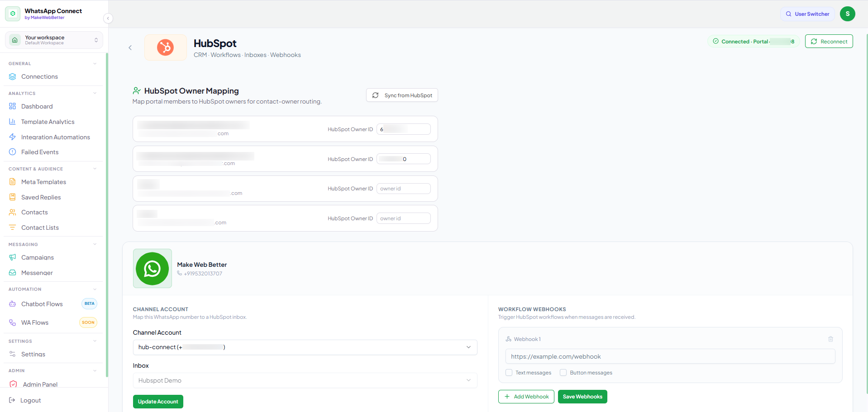The height and width of the screenshot is (412, 868).
Task: Click the Settings sliders icon
Action: (x=13, y=354)
